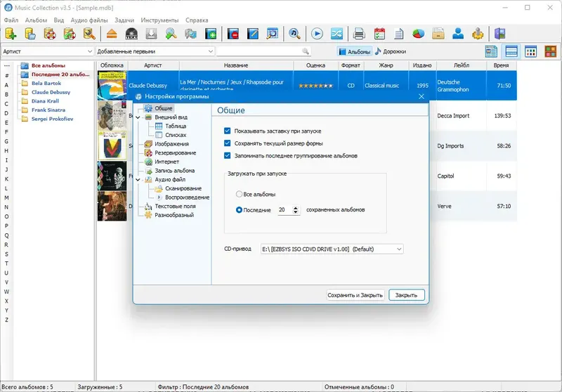562x392 pixels.
Task: Collapse 'Внешний вид' tree node
Action: (138, 117)
